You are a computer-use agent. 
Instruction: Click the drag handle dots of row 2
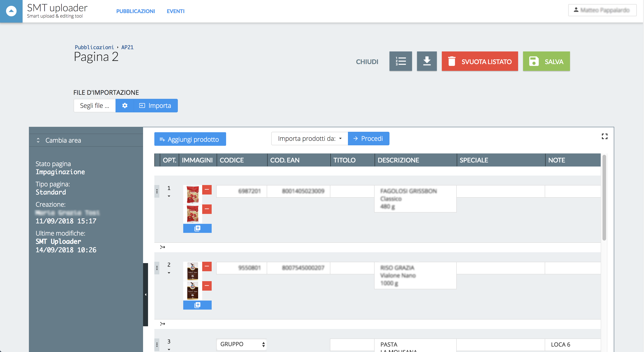pos(157,268)
